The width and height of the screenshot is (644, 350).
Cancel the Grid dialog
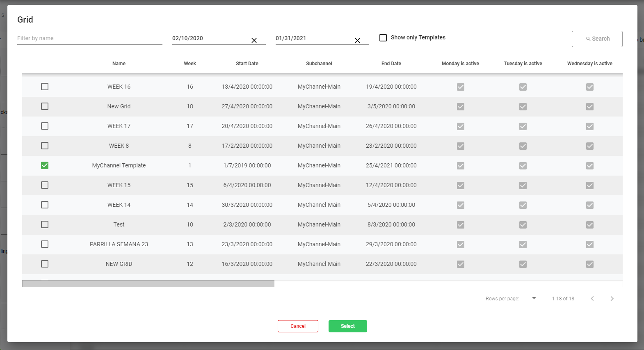coord(298,326)
